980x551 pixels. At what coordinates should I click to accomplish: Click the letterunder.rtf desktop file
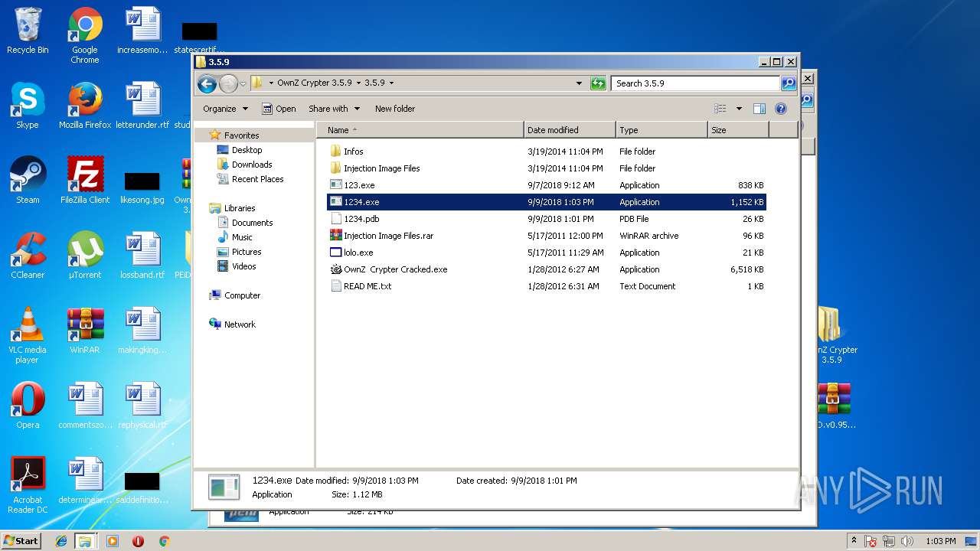(142, 106)
